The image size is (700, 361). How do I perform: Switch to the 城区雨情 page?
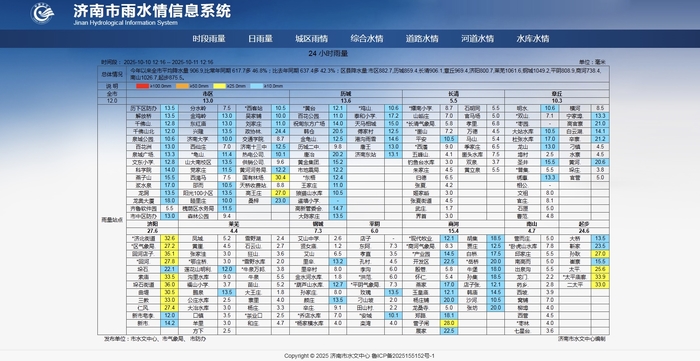click(312, 39)
